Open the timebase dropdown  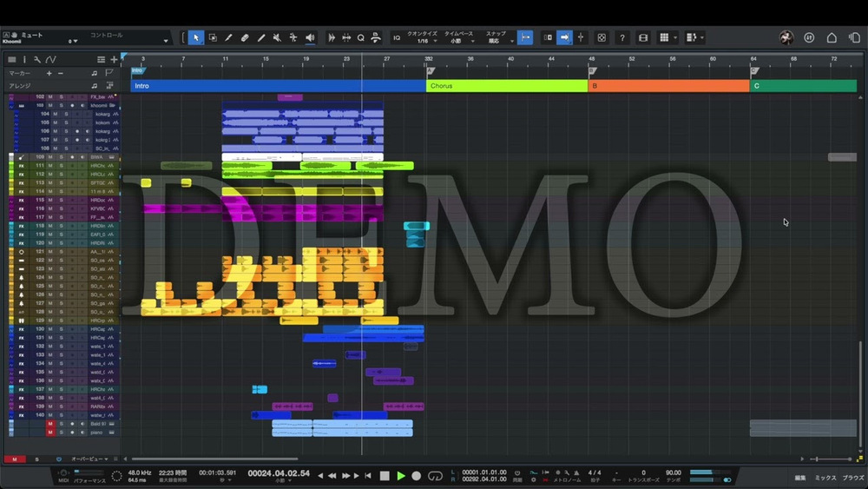click(x=458, y=41)
